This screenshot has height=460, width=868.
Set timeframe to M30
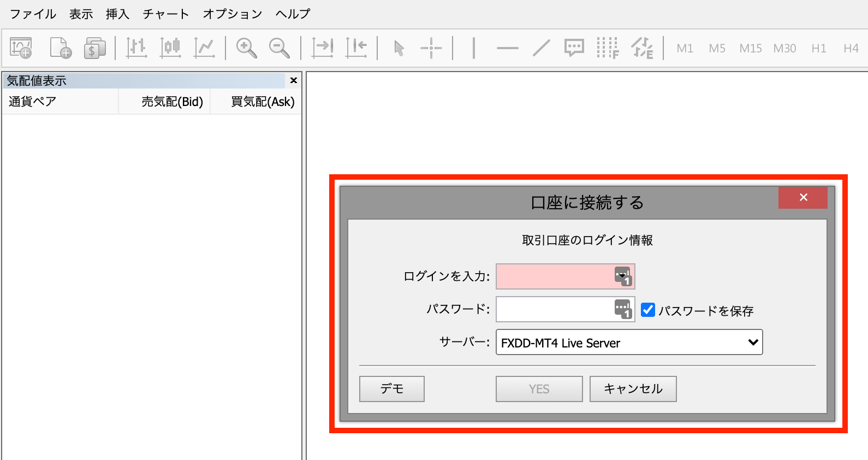[784, 49]
